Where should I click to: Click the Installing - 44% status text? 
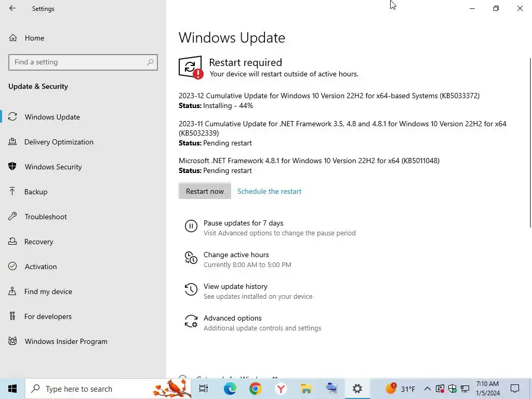[228, 105]
